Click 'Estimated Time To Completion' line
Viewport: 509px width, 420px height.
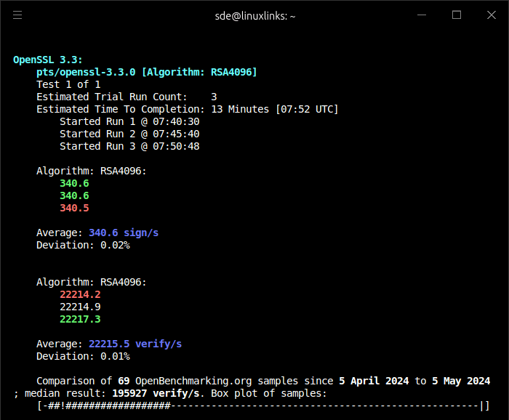[188, 109]
